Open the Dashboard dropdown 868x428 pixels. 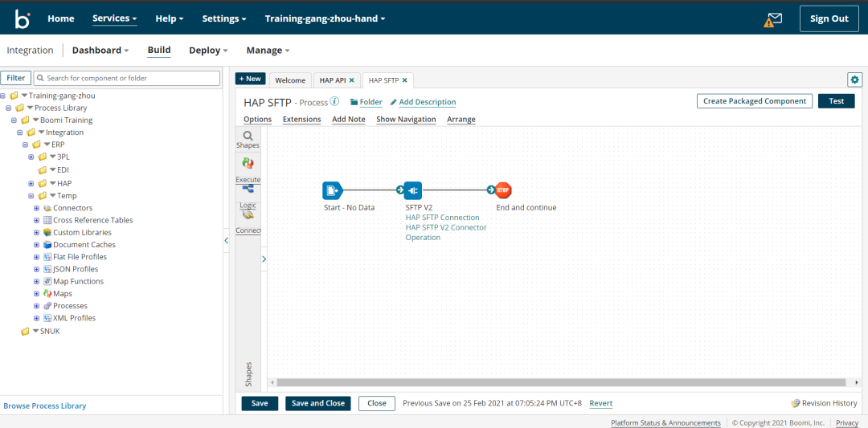pyautogui.click(x=100, y=51)
